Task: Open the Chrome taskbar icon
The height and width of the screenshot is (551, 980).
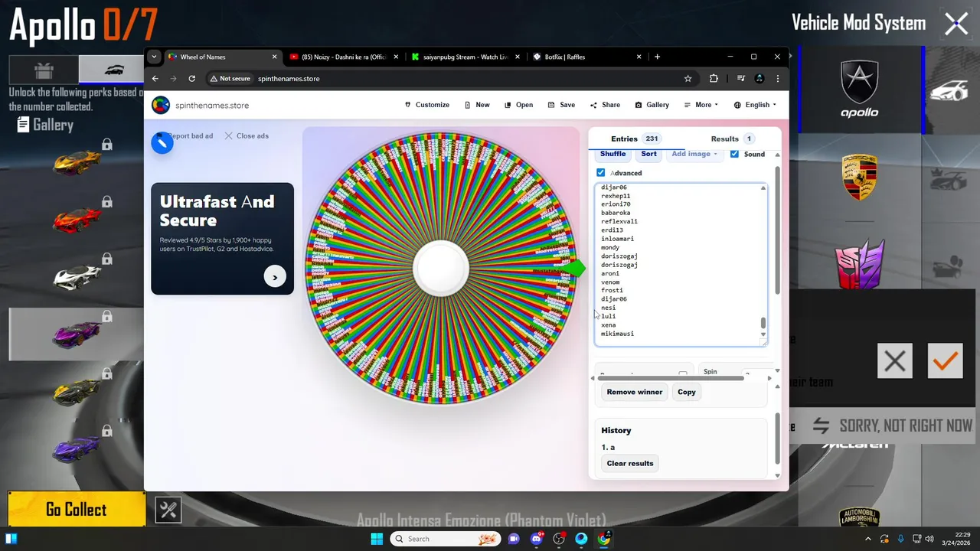Action: click(x=604, y=539)
